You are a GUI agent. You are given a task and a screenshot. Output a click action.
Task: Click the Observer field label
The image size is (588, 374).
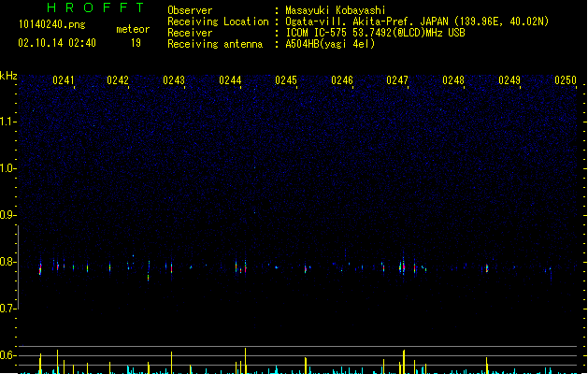coord(190,10)
